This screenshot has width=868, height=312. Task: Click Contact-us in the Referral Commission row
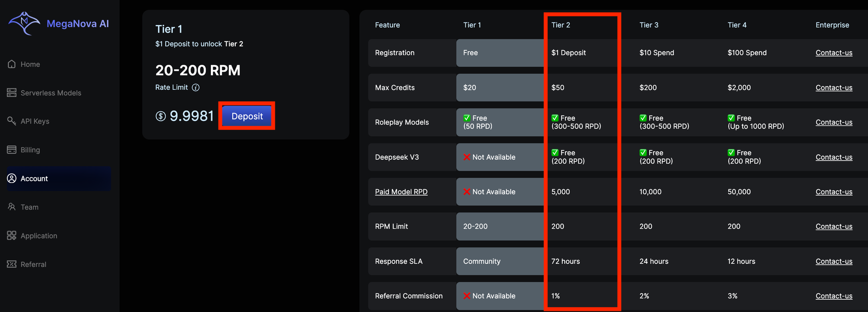click(834, 296)
